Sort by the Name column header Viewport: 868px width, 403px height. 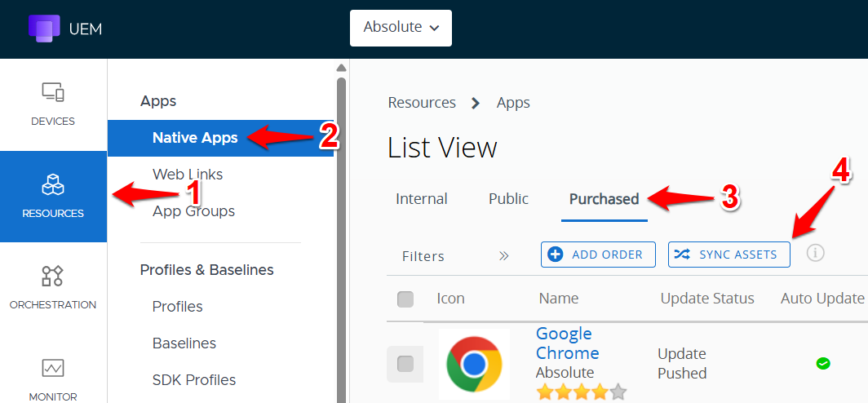559,299
